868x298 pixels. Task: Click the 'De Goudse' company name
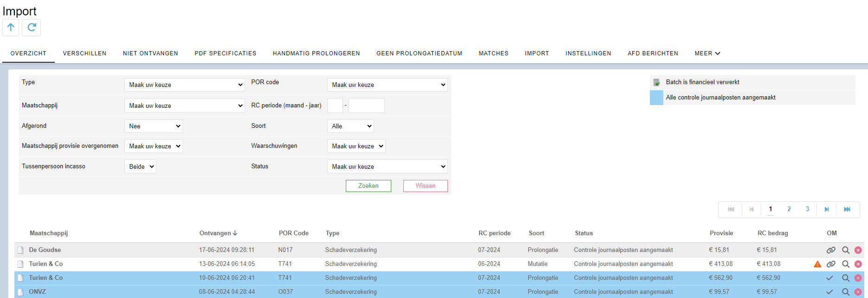click(x=45, y=250)
